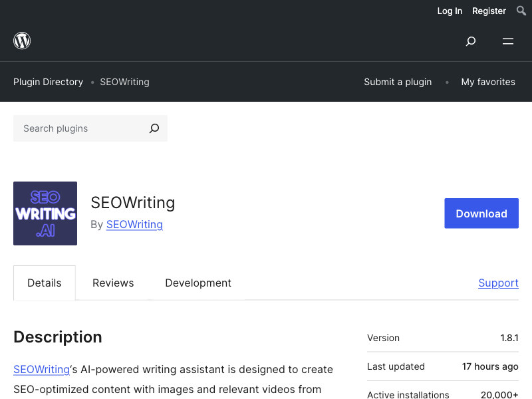Download the SEOWriting plugin
The width and height of the screenshot is (532, 399).
481,213
